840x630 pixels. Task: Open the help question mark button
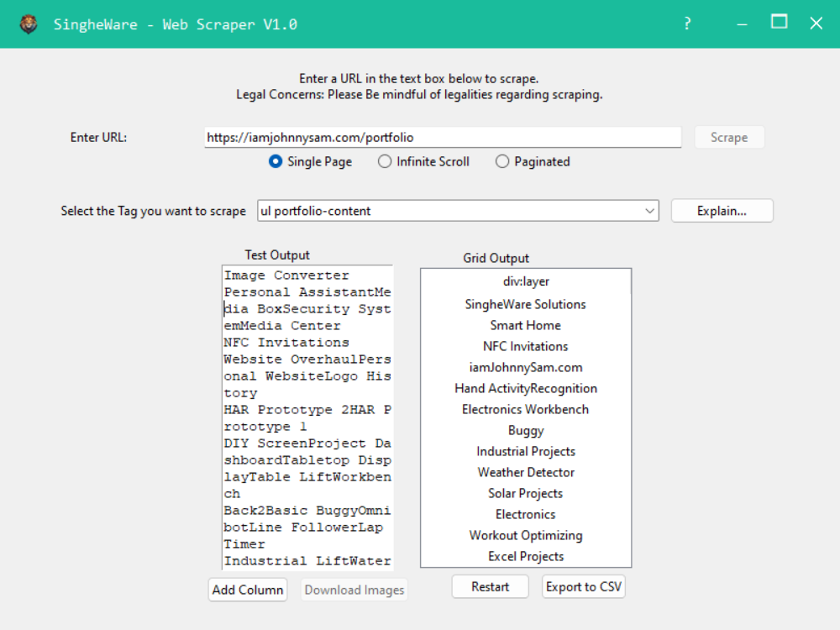687,24
